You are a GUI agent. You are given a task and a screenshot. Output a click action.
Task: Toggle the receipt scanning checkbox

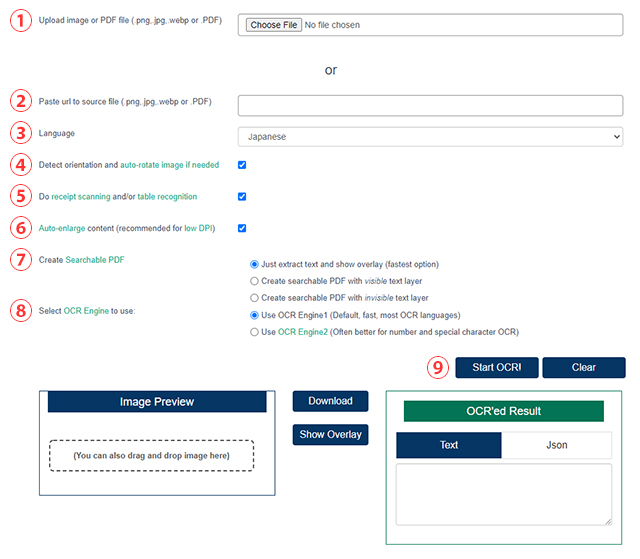[242, 197]
